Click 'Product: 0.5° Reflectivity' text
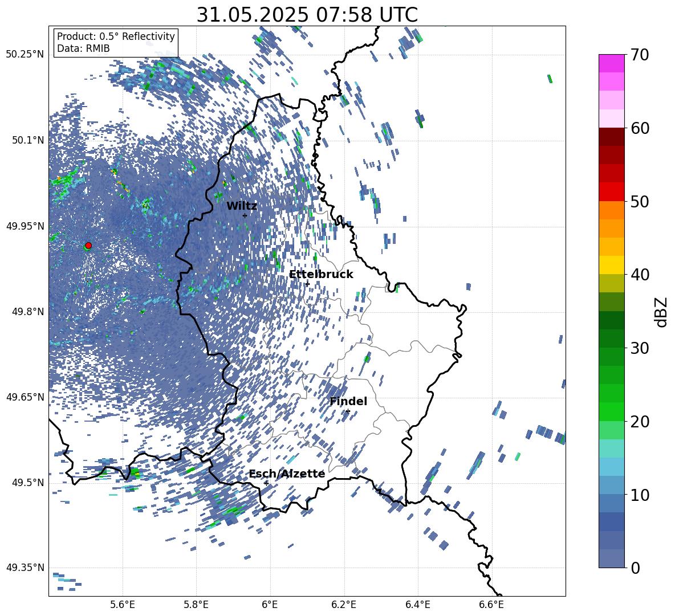675x616 pixels. [116, 36]
